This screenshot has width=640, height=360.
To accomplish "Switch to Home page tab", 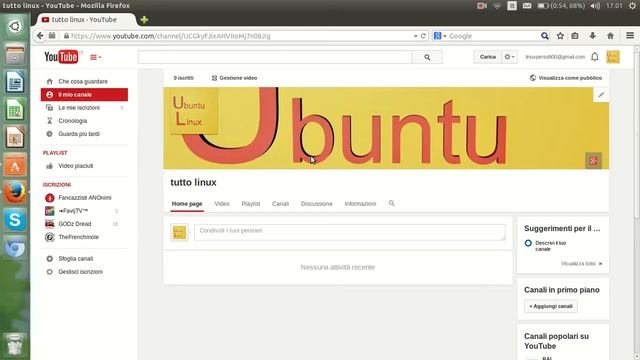I will point(187,204).
